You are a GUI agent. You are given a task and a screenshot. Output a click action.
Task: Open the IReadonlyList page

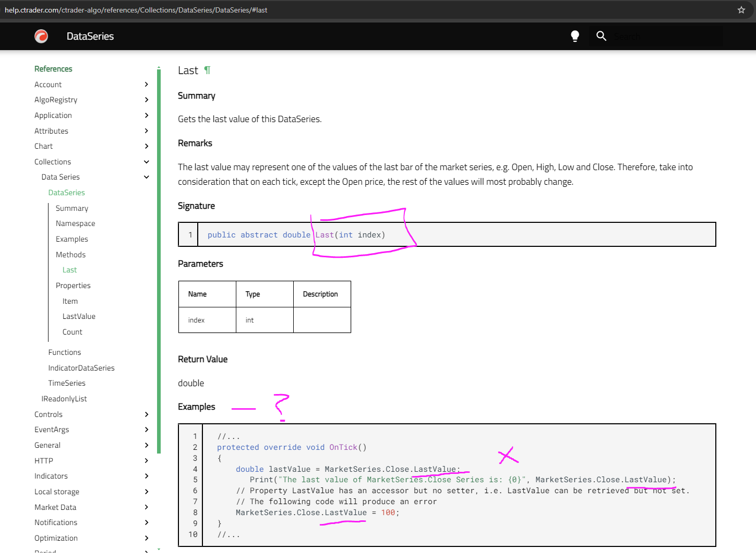click(64, 399)
